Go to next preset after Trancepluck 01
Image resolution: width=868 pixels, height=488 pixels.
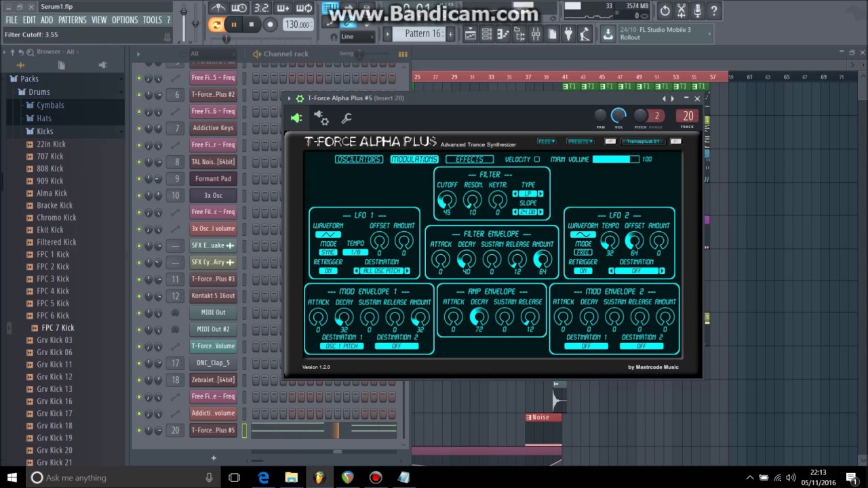coord(676,141)
